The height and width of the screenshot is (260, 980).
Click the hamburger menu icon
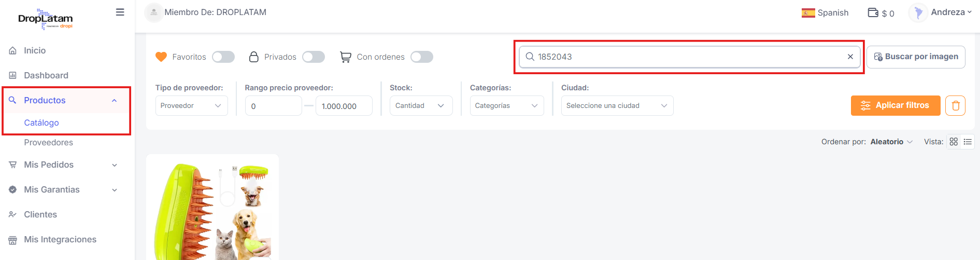click(120, 12)
